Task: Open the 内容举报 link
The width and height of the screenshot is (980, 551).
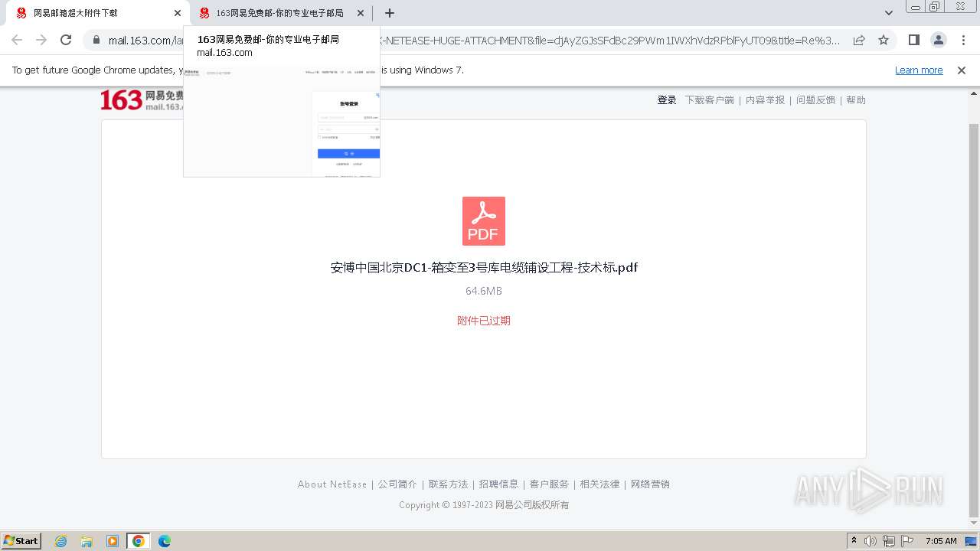Action: click(766, 100)
